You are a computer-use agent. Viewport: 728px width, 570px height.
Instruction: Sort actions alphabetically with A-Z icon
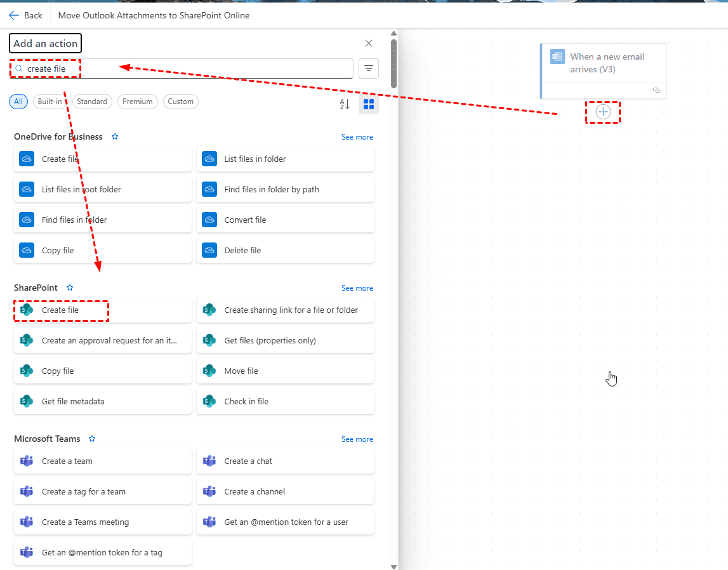pos(343,103)
